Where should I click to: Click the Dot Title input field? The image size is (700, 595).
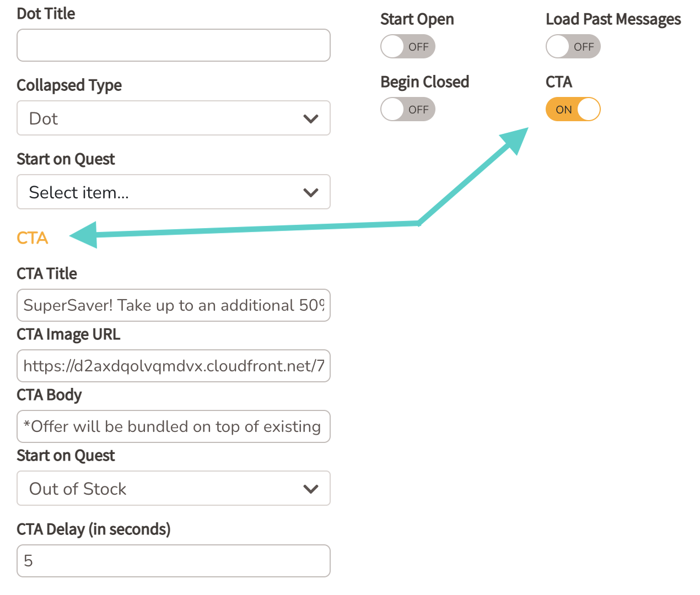(x=173, y=45)
